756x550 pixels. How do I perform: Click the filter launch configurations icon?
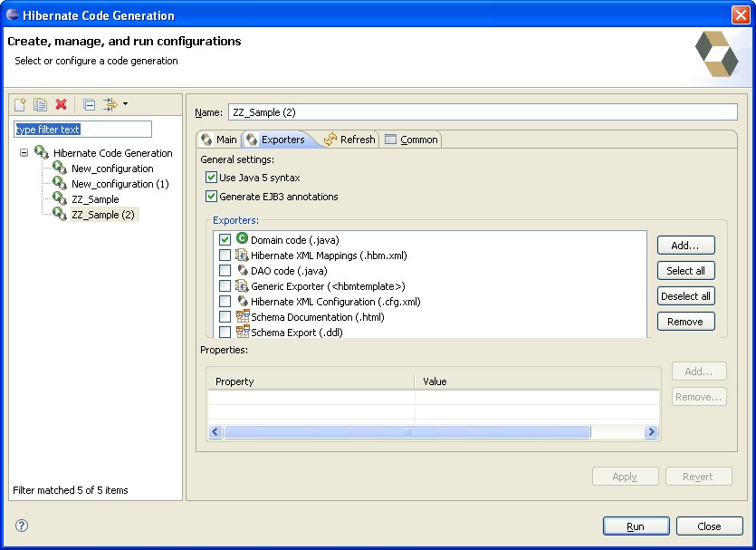(110, 105)
